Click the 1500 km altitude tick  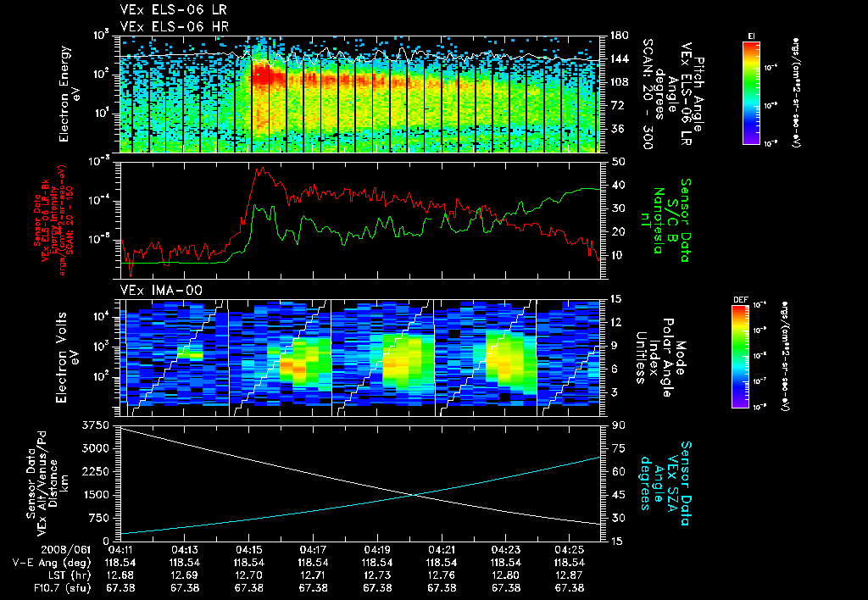pyautogui.click(x=95, y=495)
